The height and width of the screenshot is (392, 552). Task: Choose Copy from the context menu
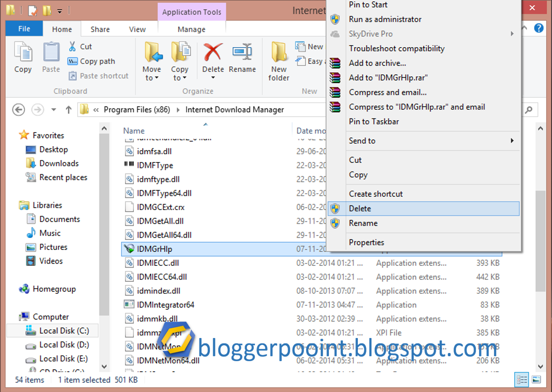click(x=423, y=175)
